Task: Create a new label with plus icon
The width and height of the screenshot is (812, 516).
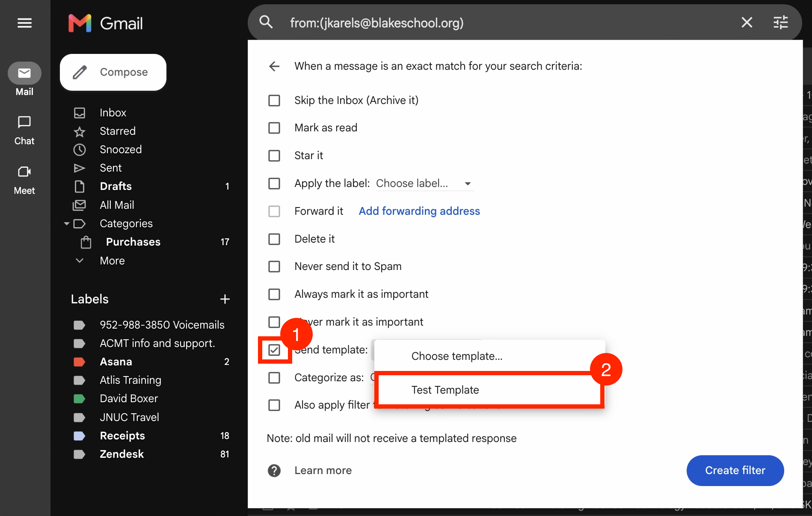Action: click(x=225, y=299)
